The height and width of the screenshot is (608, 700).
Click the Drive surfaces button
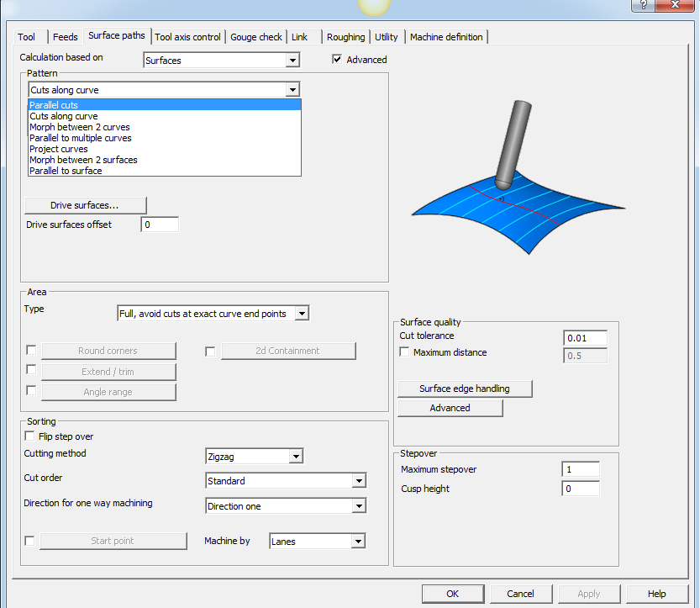pyautogui.click(x=86, y=205)
